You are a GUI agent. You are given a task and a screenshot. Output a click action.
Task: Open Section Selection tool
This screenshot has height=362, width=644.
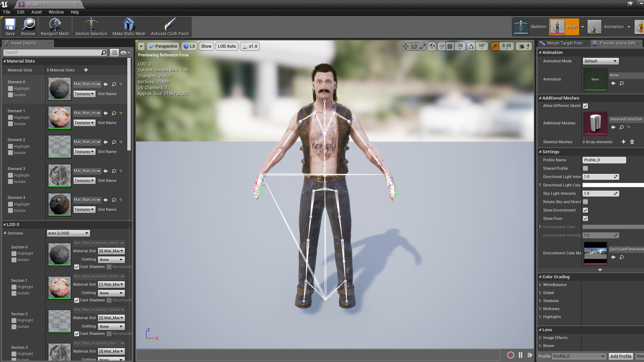coord(91,27)
